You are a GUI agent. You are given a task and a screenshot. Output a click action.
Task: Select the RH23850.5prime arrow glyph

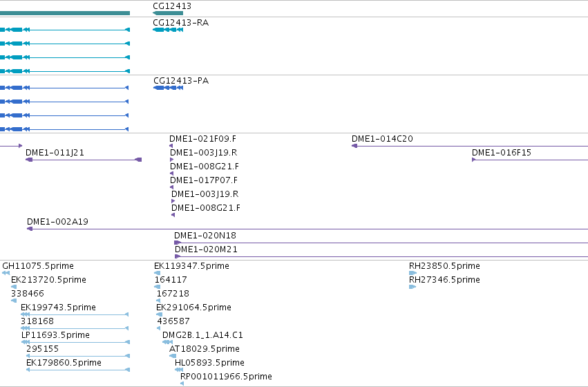point(413,273)
